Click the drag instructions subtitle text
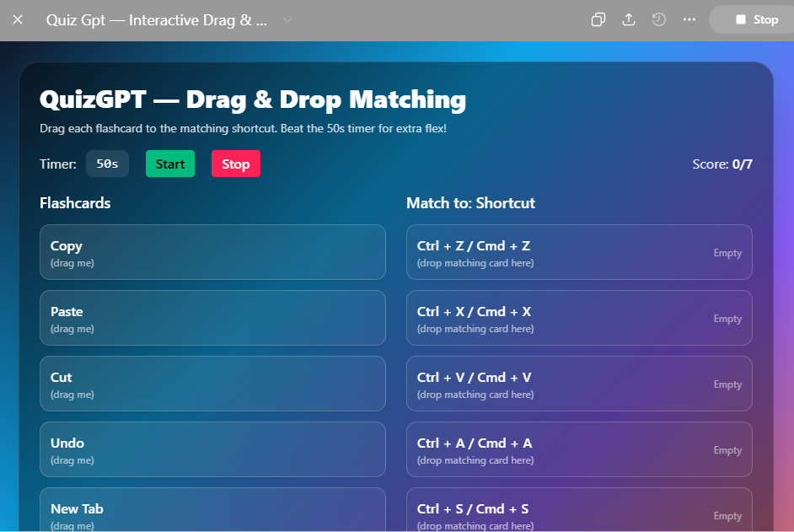This screenshot has width=794, height=532. [243, 129]
